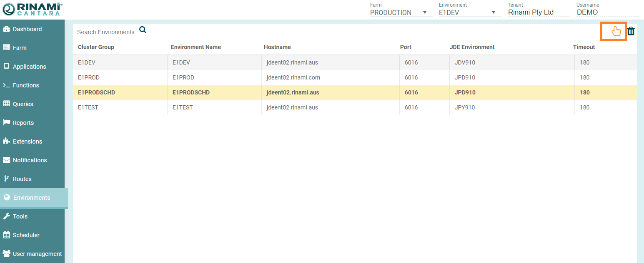Click the Dashboard gauge icon in sidebar
644x263 pixels.
pyautogui.click(x=6, y=29)
